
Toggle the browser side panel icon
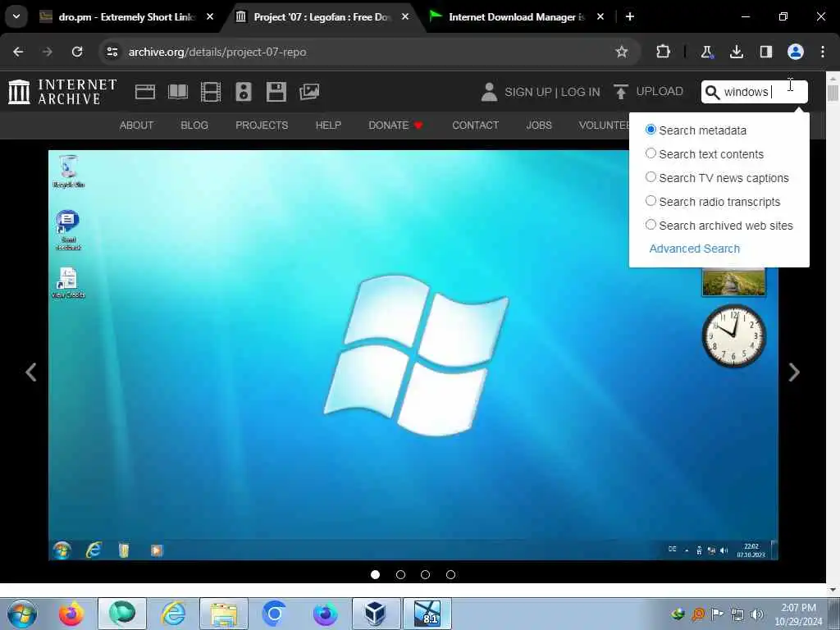point(766,52)
